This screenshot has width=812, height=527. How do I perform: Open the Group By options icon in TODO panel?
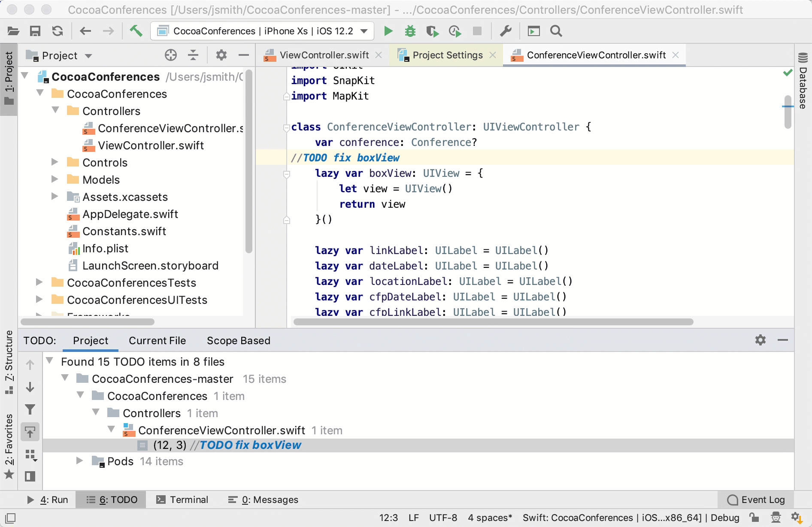(31, 455)
